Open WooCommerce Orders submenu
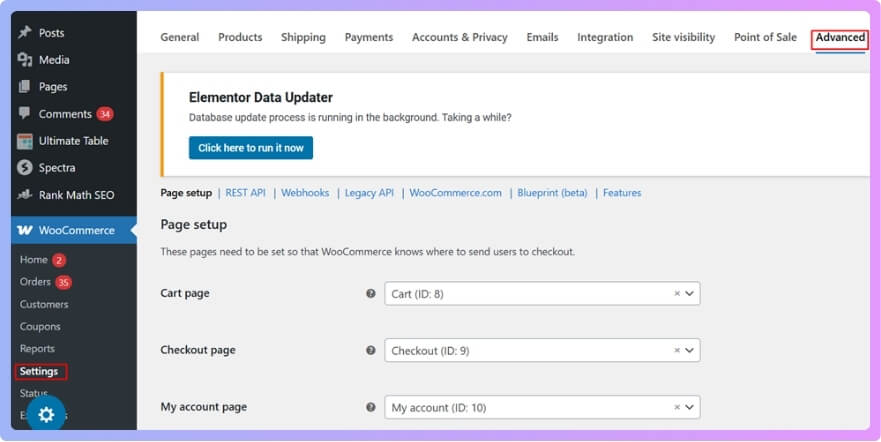This screenshot has height=442, width=881. 35,282
